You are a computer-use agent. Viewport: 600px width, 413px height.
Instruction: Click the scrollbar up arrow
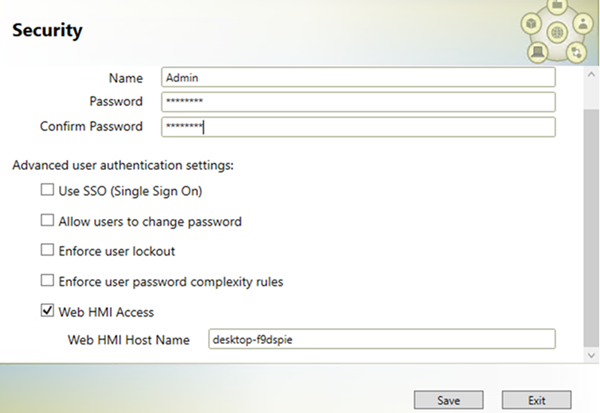click(x=591, y=75)
